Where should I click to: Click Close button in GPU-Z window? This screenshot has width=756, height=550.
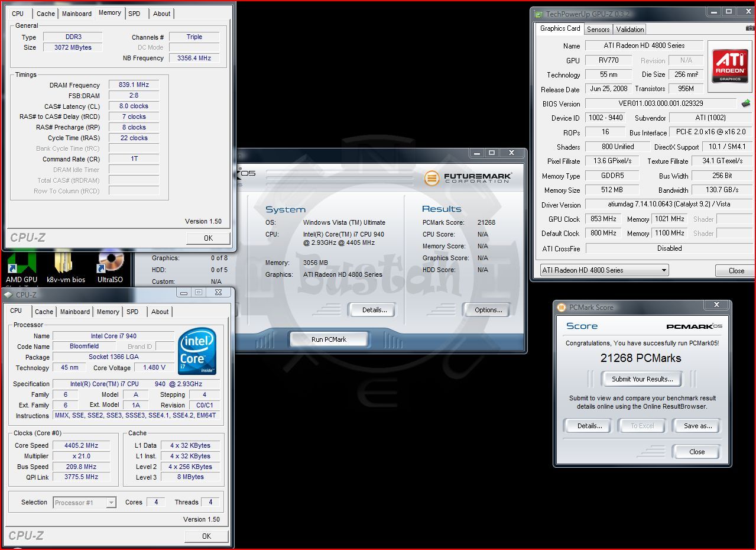click(736, 270)
